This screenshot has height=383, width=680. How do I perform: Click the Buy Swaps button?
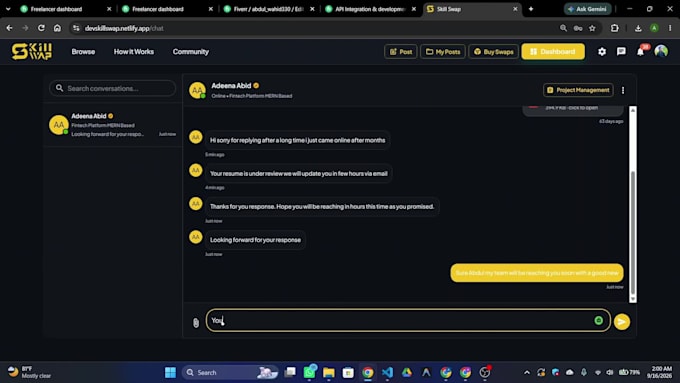(x=494, y=52)
